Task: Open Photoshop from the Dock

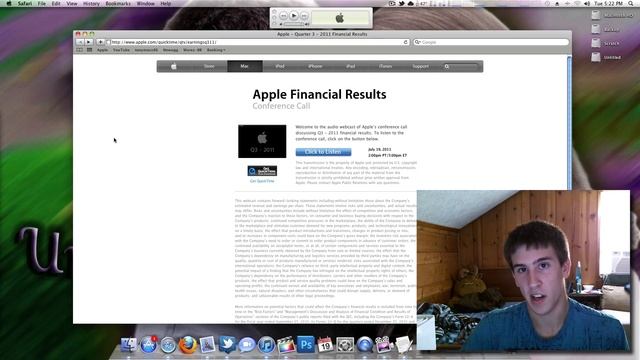Action: (306, 344)
